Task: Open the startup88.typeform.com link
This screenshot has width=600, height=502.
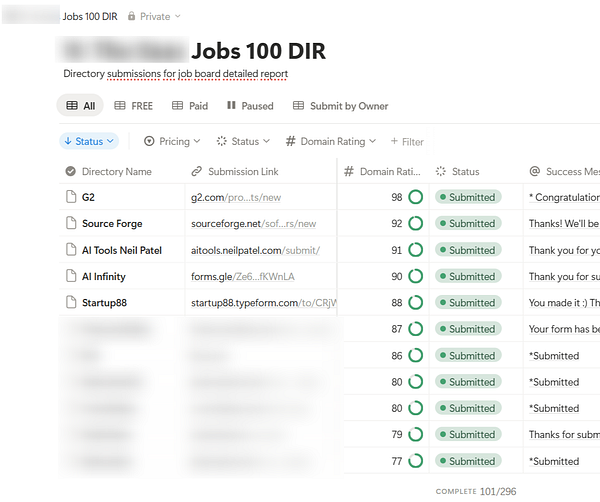Action: pos(264,303)
